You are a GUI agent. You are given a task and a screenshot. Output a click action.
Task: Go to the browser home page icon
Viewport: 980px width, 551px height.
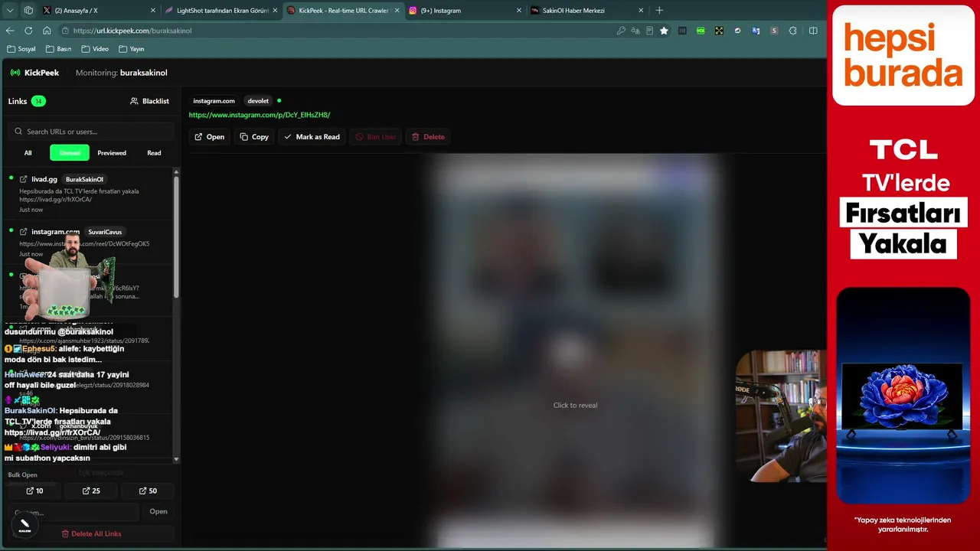click(x=47, y=31)
